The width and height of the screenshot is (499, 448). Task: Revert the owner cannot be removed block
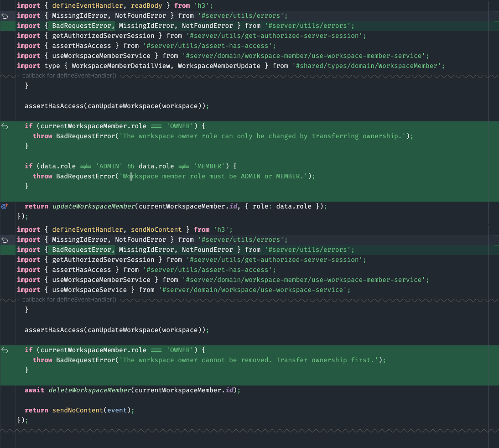pos(5,350)
